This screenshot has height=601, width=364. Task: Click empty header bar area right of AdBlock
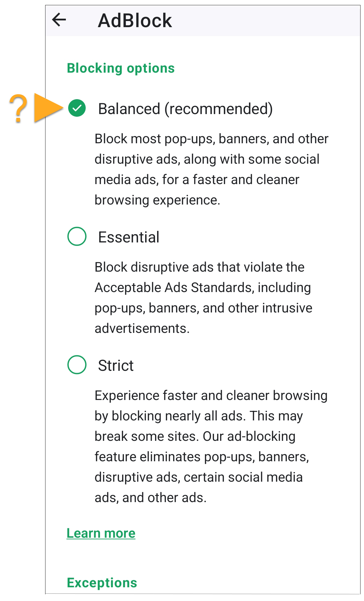tap(262, 20)
